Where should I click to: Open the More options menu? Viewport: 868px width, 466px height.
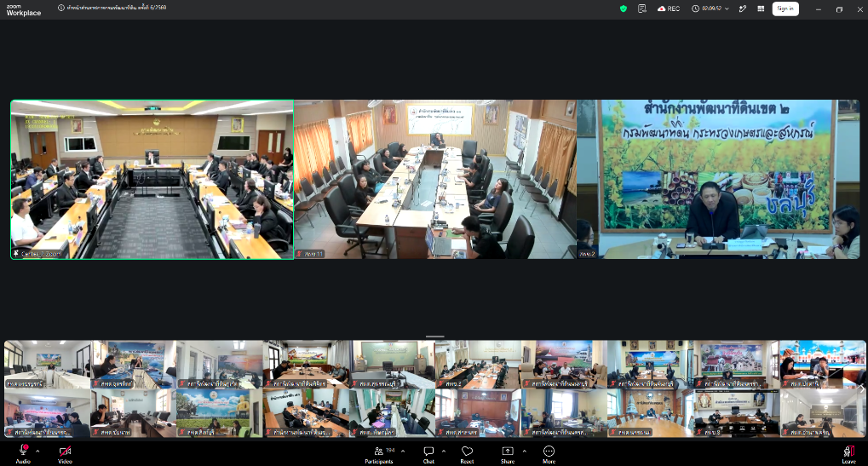[x=549, y=455]
